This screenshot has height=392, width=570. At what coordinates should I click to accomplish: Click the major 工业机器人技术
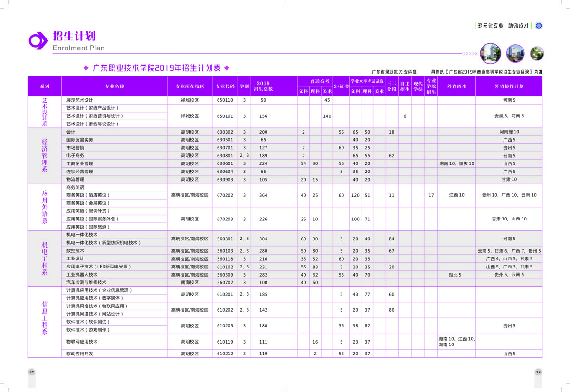(82, 275)
